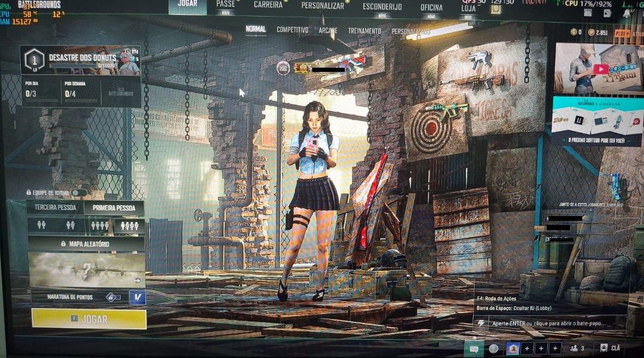Choose the two-person duo team option
The height and width of the screenshot is (358, 644).
(x=42, y=225)
